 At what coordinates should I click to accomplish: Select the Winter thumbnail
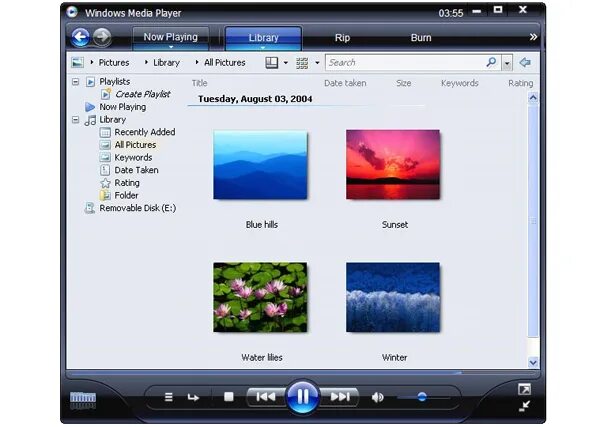click(x=393, y=297)
